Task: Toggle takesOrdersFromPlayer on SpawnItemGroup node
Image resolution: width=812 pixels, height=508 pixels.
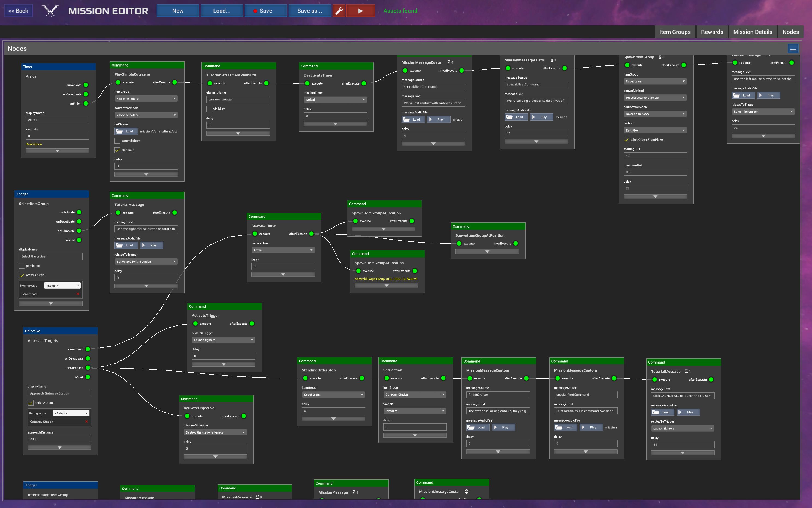Action: pos(627,139)
